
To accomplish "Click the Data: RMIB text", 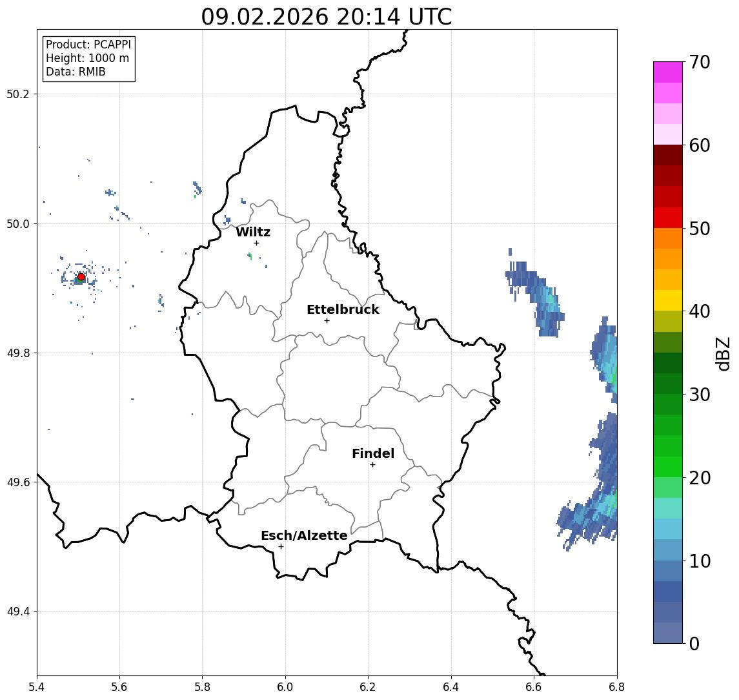I will (76, 72).
